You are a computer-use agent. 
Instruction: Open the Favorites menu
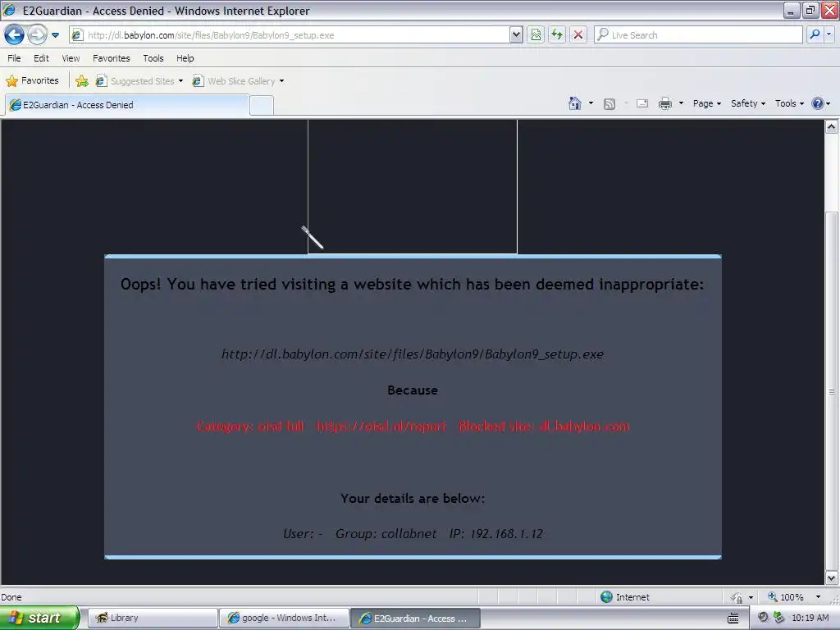coord(112,58)
